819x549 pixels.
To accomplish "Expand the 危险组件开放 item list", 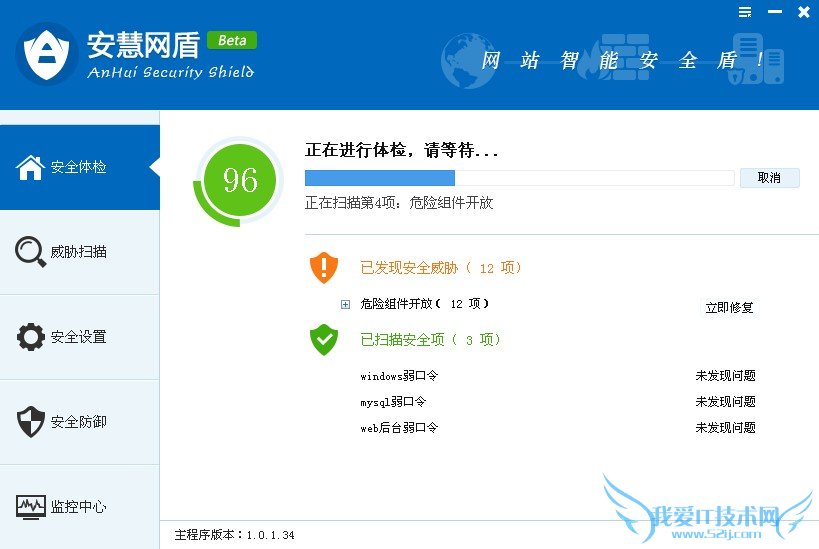I will [x=345, y=304].
